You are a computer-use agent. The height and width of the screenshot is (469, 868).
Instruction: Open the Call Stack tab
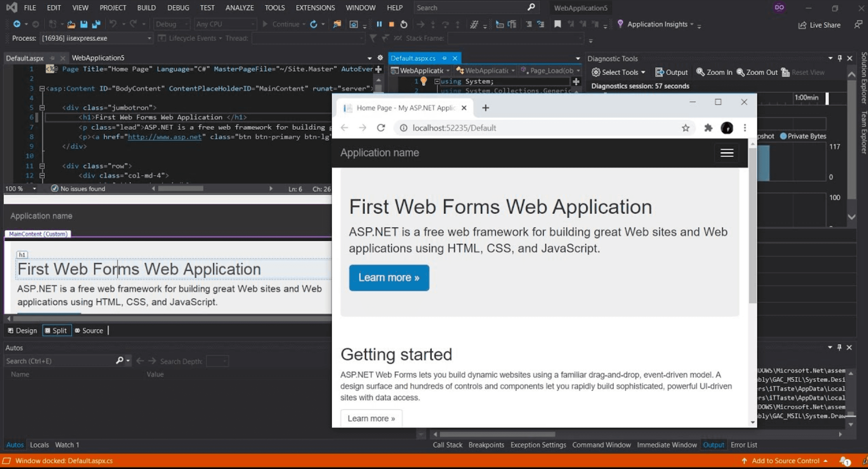point(447,445)
